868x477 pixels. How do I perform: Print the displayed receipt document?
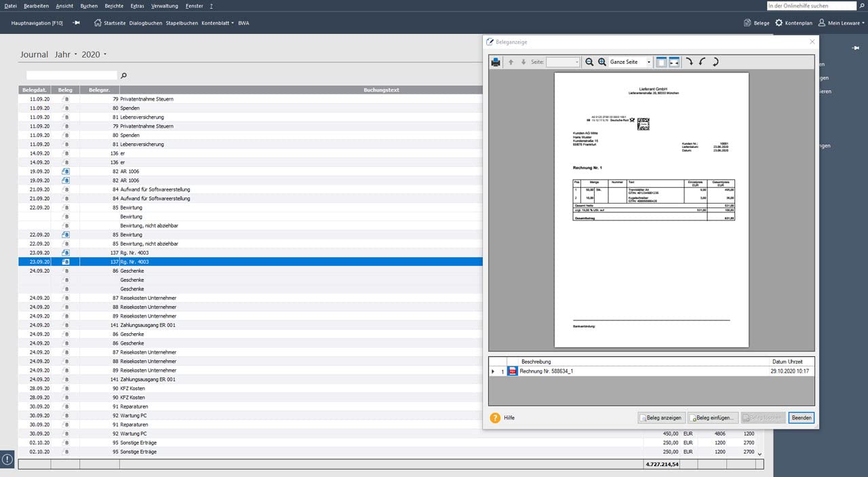496,62
